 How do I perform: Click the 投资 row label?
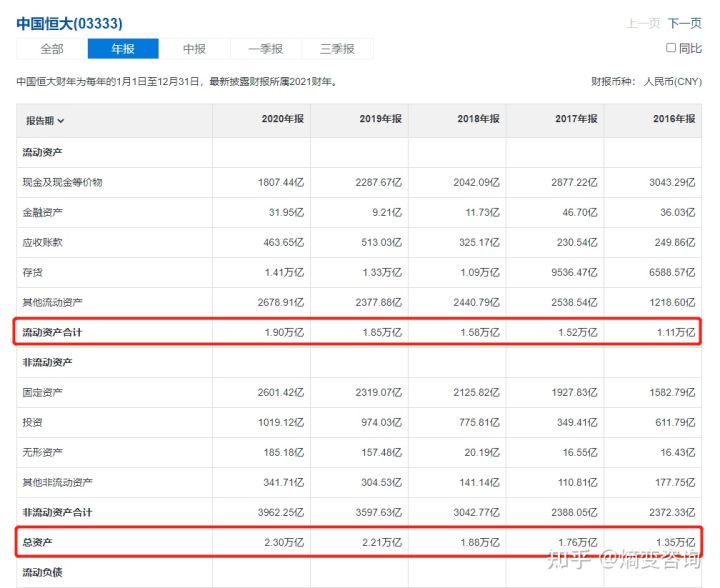tap(32, 422)
